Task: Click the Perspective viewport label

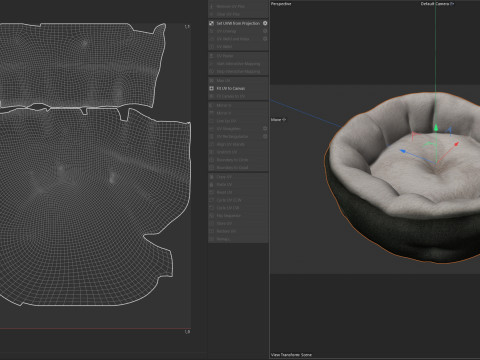Action: coord(281,4)
